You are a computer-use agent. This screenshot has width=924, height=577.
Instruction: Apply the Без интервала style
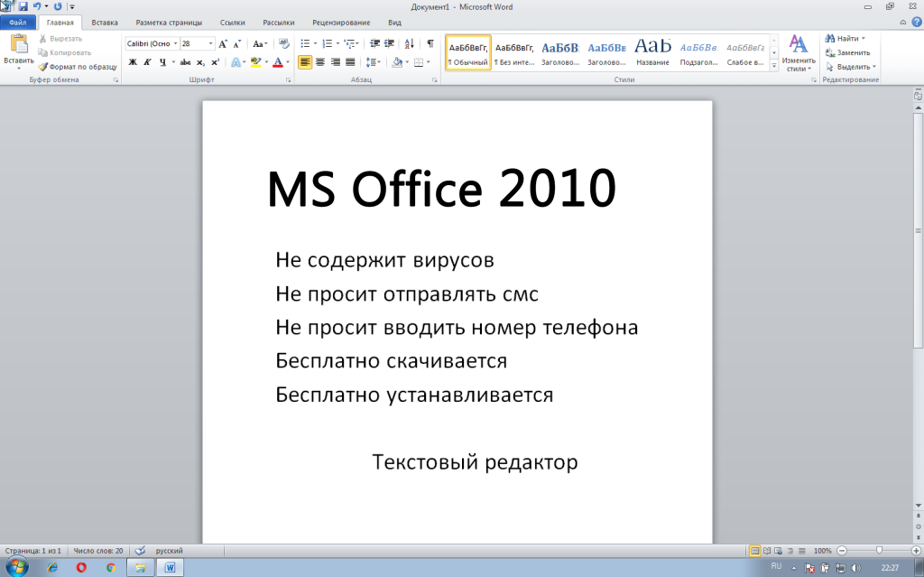pyautogui.click(x=514, y=52)
